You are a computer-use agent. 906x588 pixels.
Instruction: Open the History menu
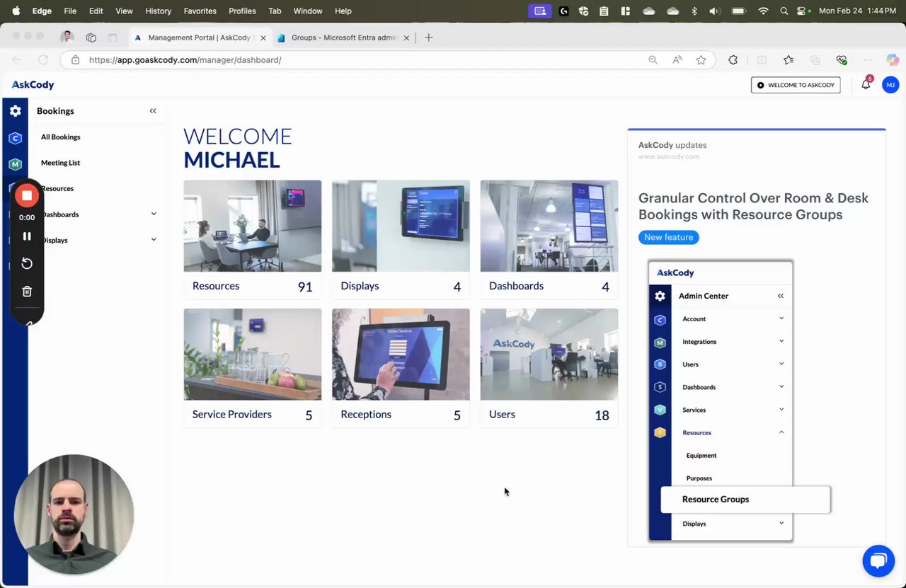(x=158, y=11)
